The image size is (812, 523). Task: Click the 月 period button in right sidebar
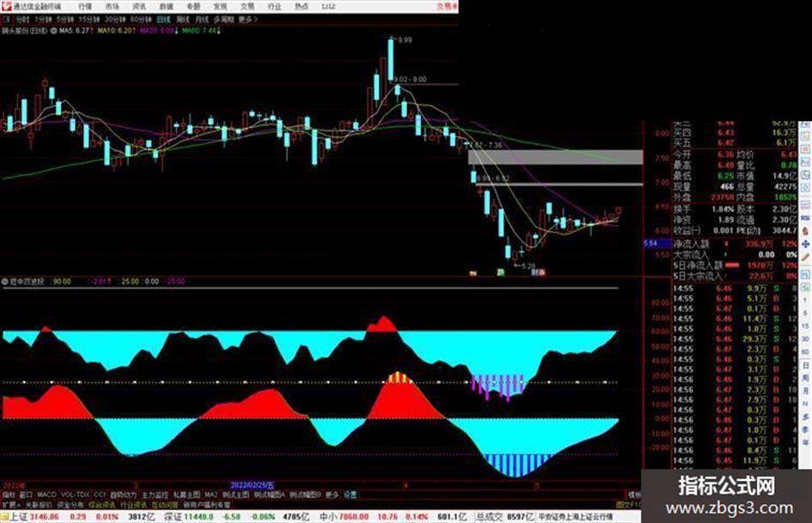[x=805, y=391]
